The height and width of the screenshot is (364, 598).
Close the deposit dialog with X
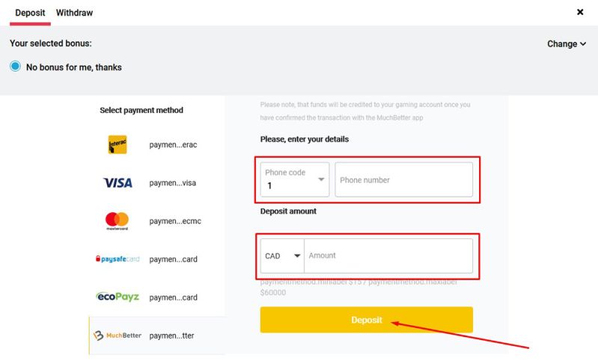click(580, 12)
